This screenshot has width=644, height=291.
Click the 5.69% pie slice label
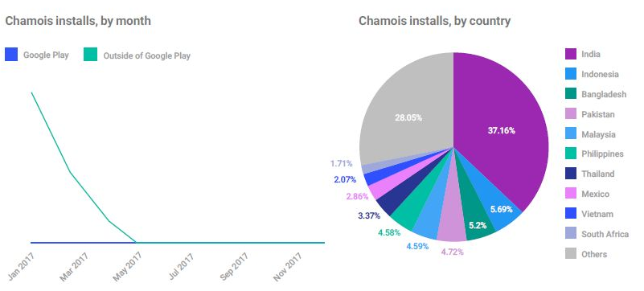(501, 209)
